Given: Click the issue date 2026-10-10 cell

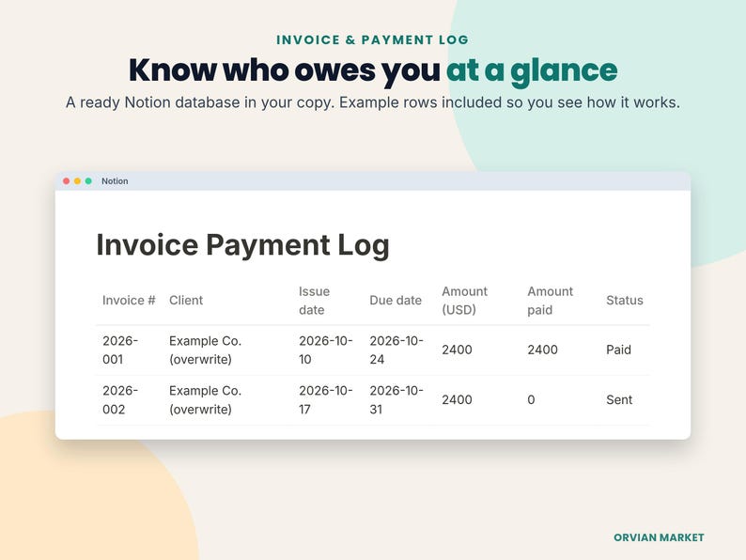Looking at the screenshot, I should point(326,350).
